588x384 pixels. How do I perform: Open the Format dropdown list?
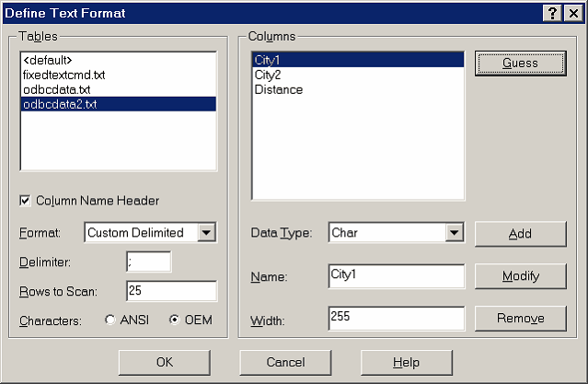(207, 233)
